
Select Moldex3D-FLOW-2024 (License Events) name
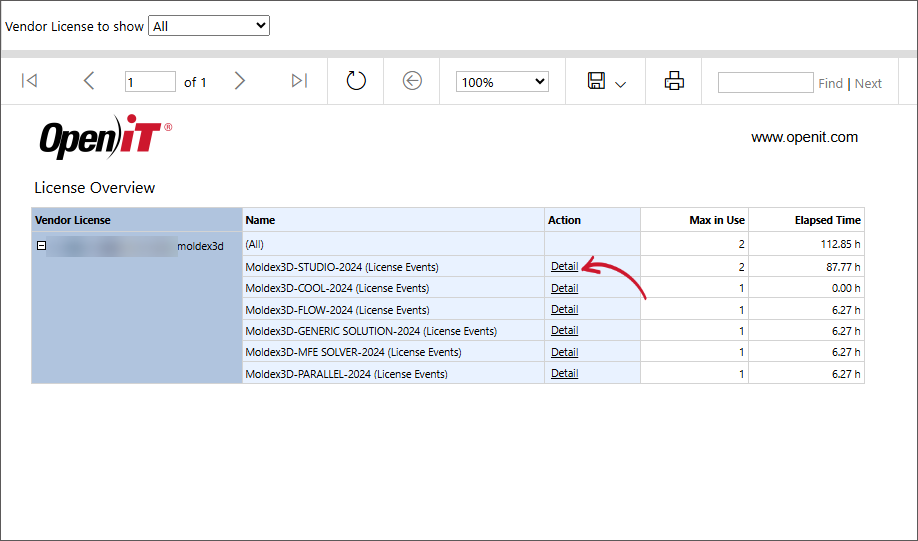click(337, 310)
